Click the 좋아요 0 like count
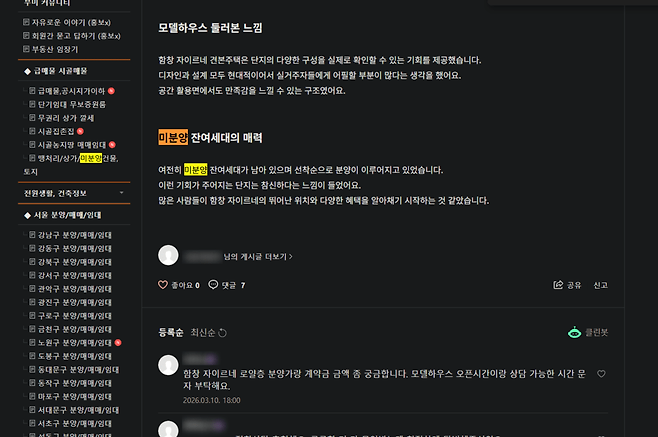 pos(185,285)
